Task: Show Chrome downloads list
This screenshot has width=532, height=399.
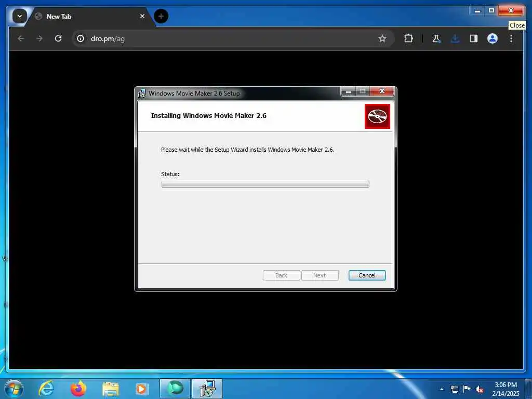Action: [x=455, y=38]
